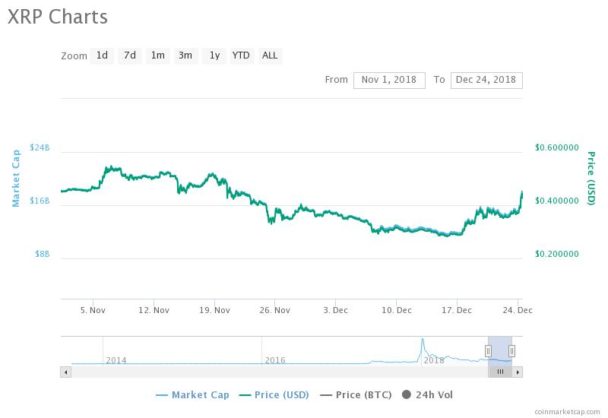Show ALL historical data
The width and height of the screenshot is (608, 418).
pos(270,55)
